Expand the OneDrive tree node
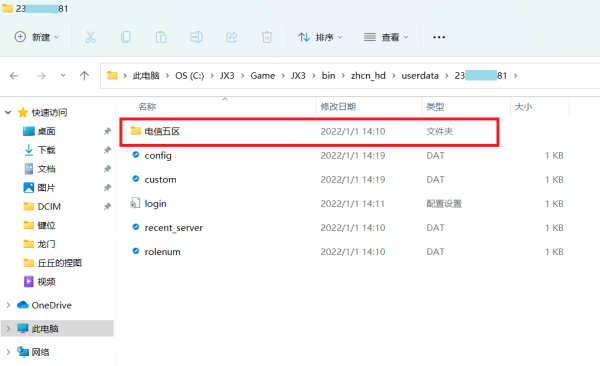The height and width of the screenshot is (366, 600). point(8,305)
